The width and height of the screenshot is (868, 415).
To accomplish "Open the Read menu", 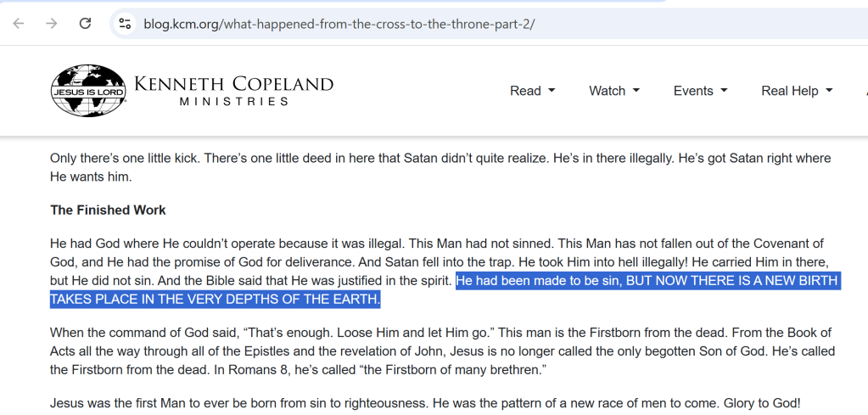I will [x=525, y=91].
